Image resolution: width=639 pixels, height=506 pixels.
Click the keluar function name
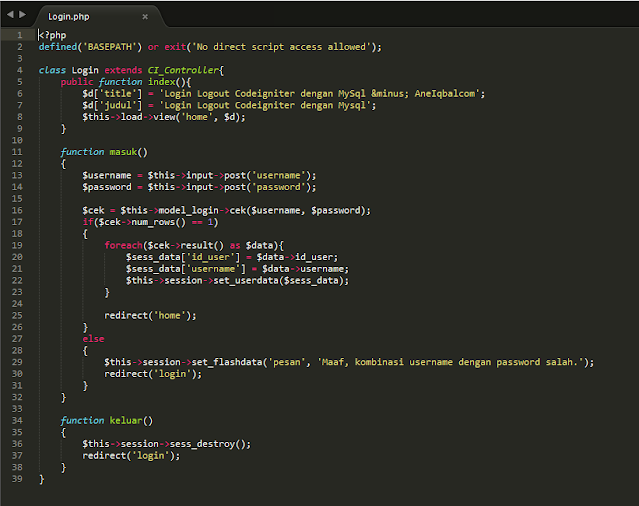click(x=126, y=420)
